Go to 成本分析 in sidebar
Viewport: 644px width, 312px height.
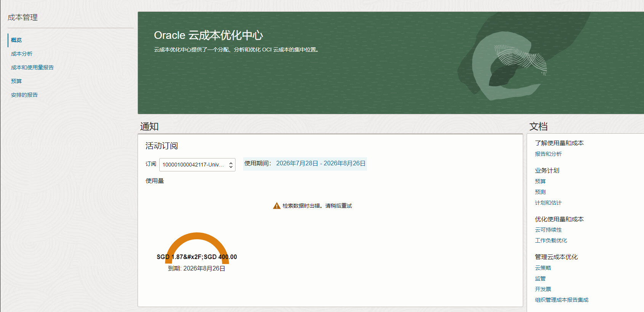(22, 54)
